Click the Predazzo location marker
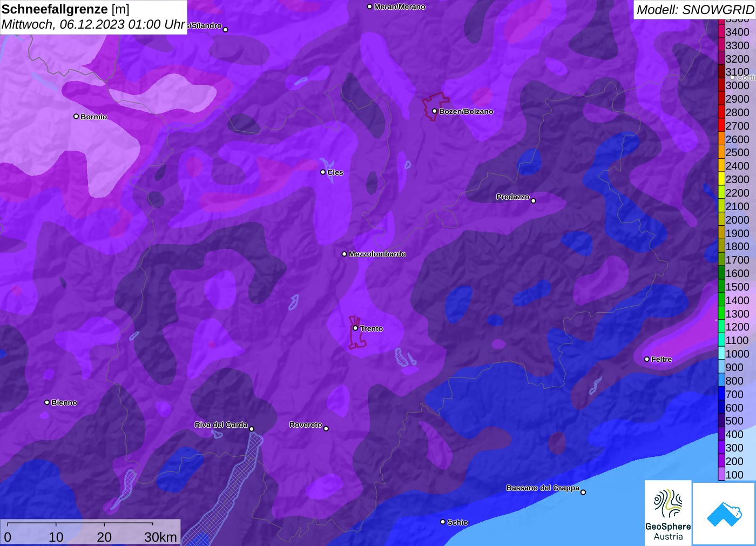This screenshot has height=546, width=756. click(x=533, y=200)
